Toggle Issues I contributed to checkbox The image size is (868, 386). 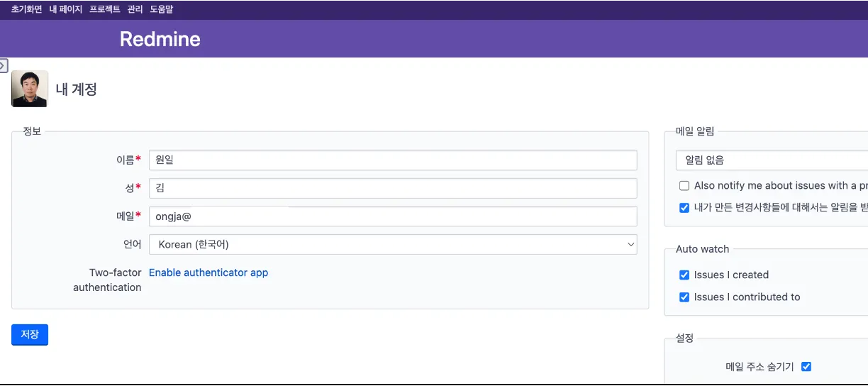pos(684,297)
